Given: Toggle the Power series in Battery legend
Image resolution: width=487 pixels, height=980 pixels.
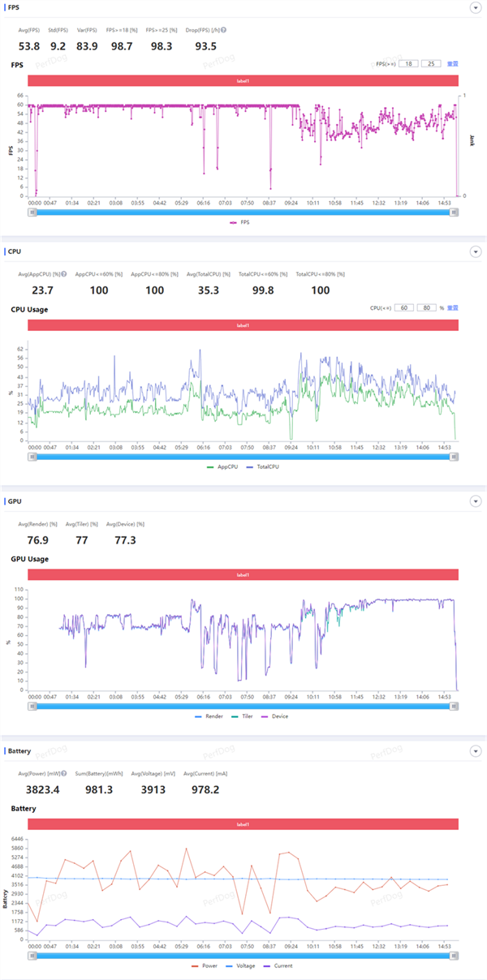Looking at the screenshot, I should (203, 965).
